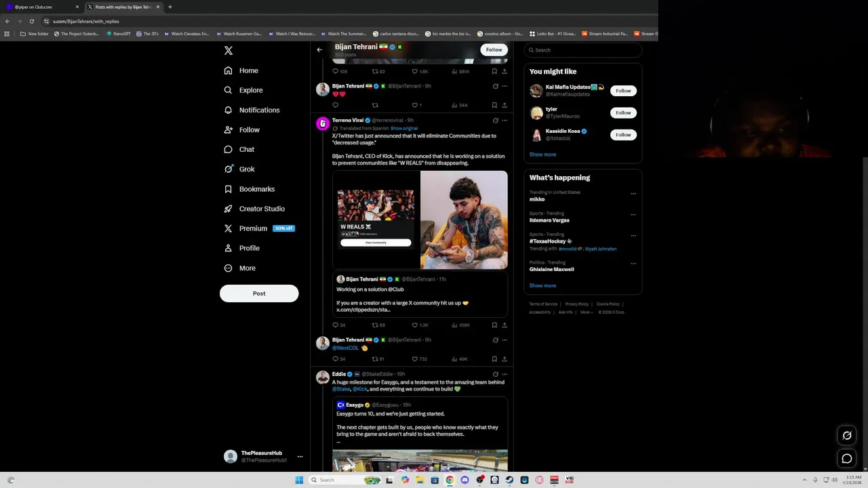Open the tattooed man photo
This screenshot has width=868, height=488.
click(x=464, y=220)
